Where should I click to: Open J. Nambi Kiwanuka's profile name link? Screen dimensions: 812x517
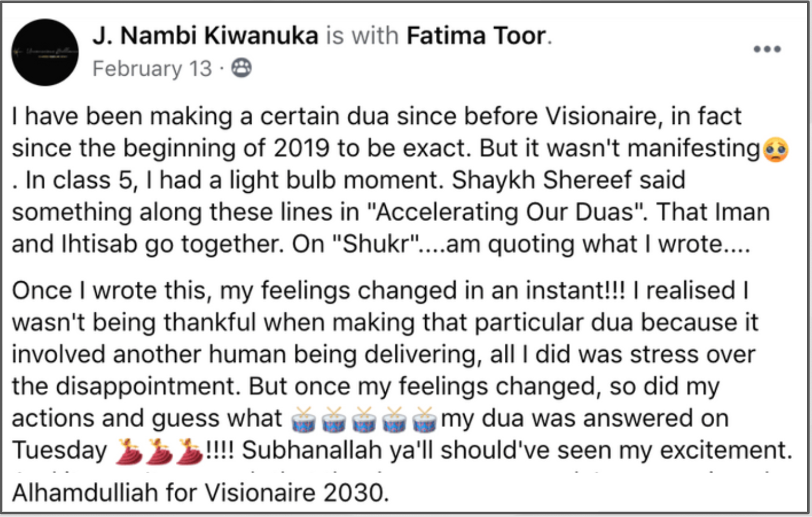point(205,36)
